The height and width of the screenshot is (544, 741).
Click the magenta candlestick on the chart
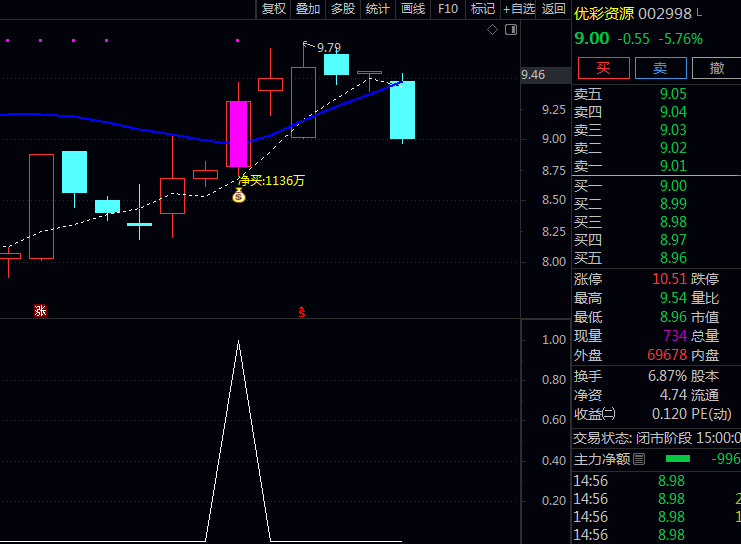pyautogui.click(x=239, y=134)
